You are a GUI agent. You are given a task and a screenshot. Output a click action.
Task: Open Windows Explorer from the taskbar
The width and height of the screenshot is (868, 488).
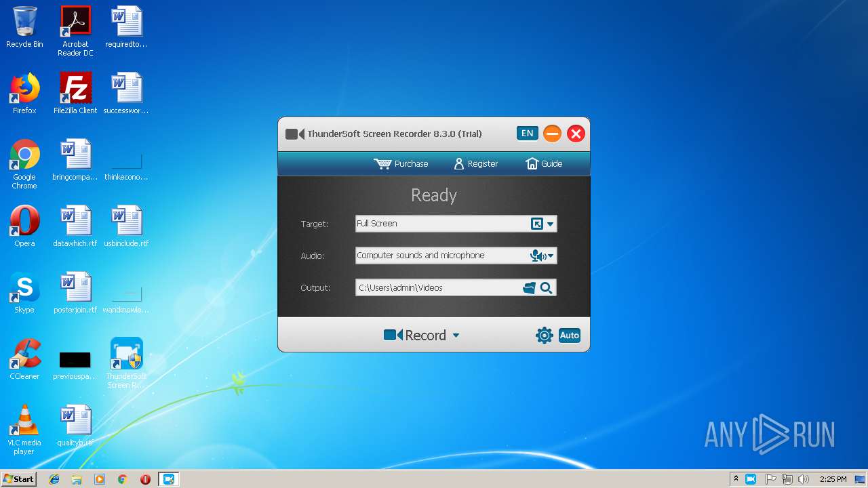click(x=77, y=479)
